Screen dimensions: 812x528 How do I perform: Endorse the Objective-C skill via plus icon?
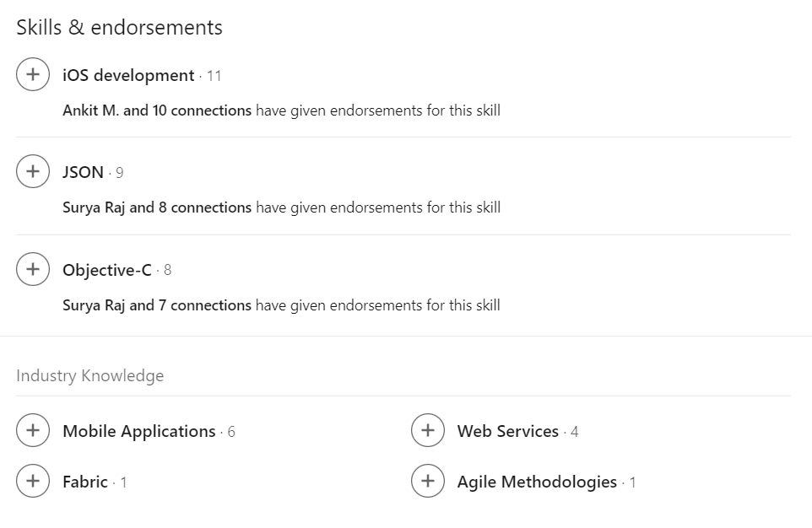click(x=32, y=269)
